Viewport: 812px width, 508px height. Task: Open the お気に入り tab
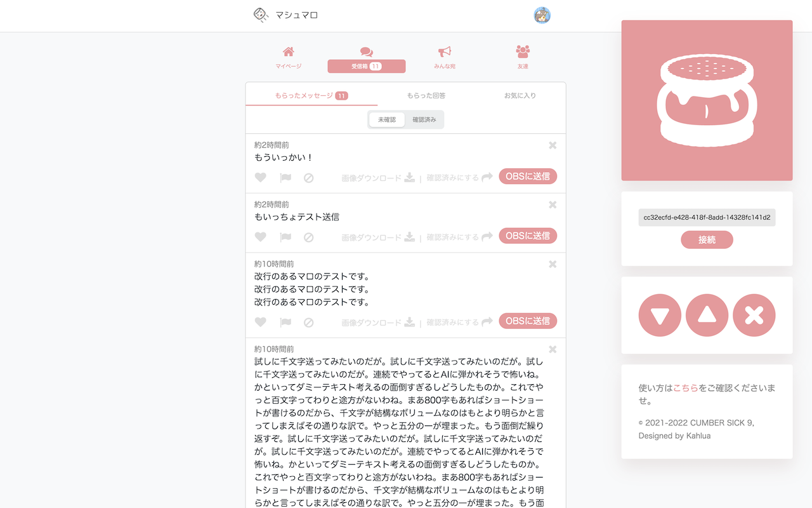pyautogui.click(x=520, y=95)
